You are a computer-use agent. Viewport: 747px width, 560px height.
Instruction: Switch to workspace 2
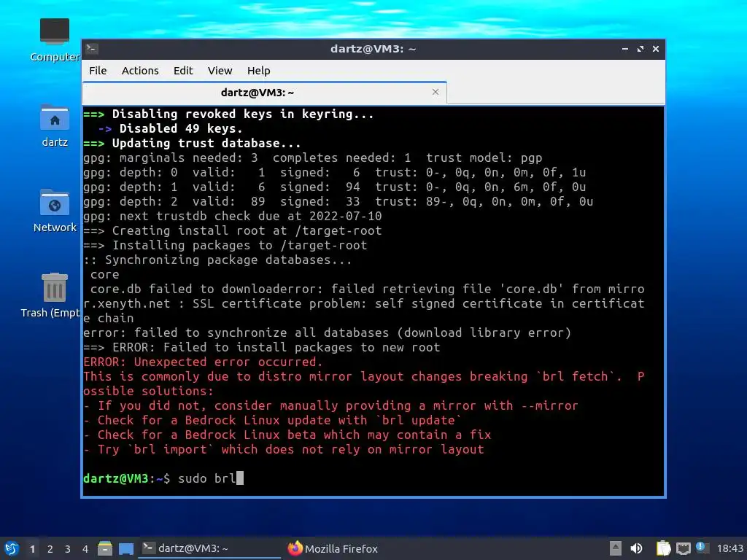[x=50, y=549]
